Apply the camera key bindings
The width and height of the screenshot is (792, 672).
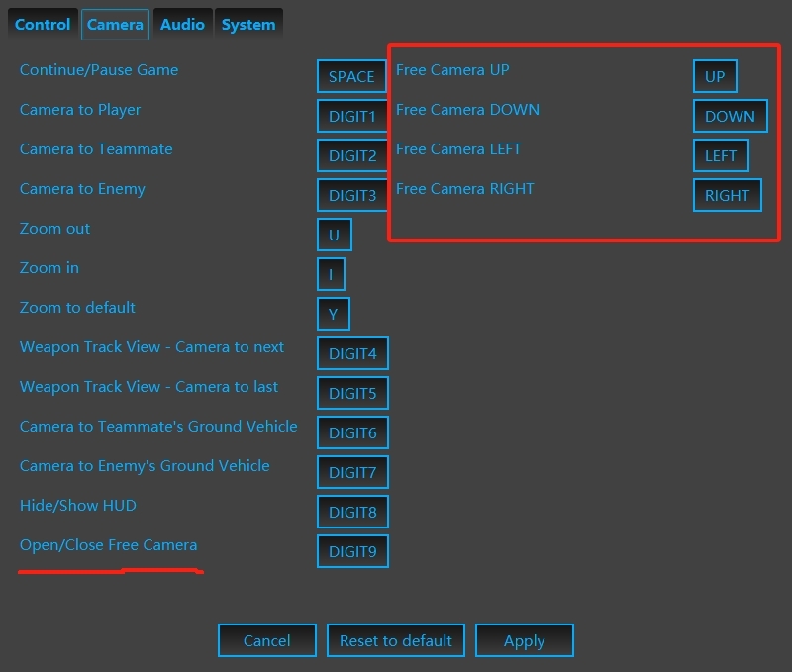coord(525,640)
